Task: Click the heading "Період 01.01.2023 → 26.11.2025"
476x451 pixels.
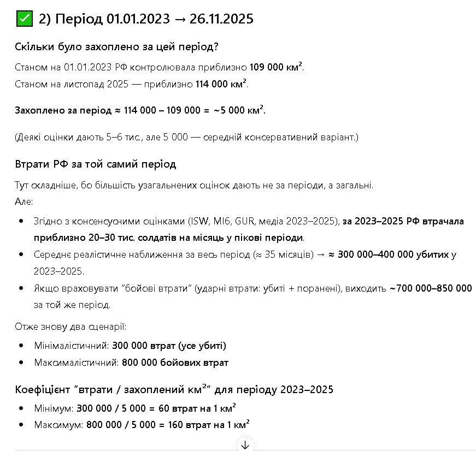Action: (145, 19)
